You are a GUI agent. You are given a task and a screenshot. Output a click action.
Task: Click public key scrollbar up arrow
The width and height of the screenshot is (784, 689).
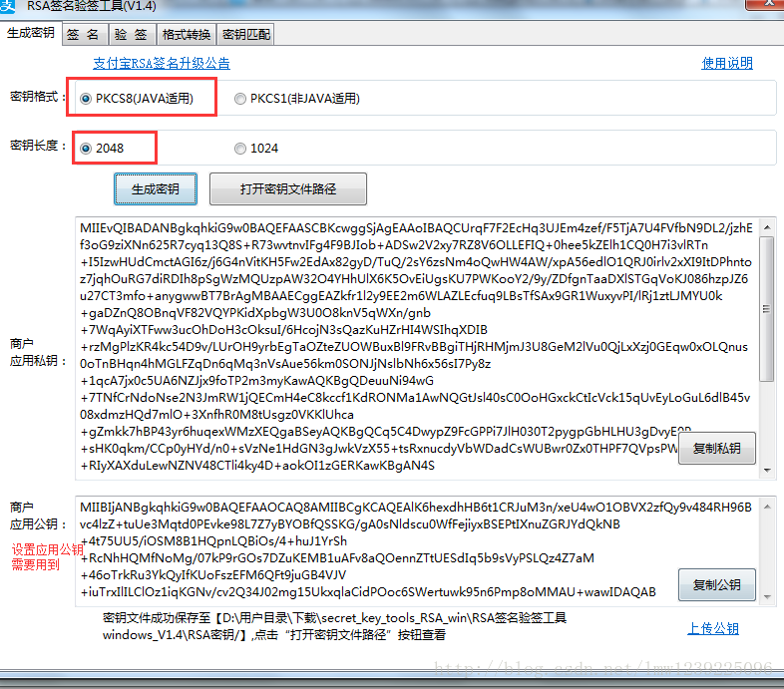pos(767,507)
